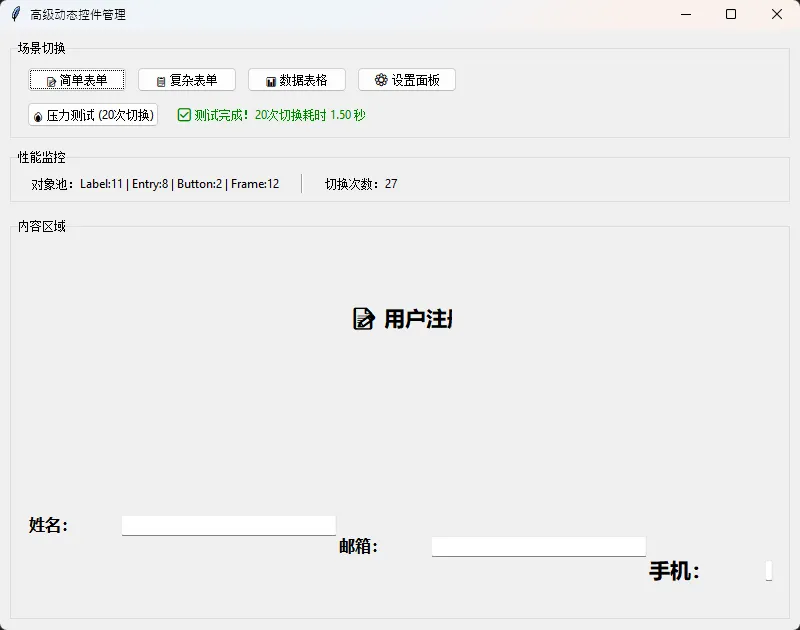Click the 用户注册 form heading icon
The width and height of the screenshot is (800, 630).
click(364, 319)
